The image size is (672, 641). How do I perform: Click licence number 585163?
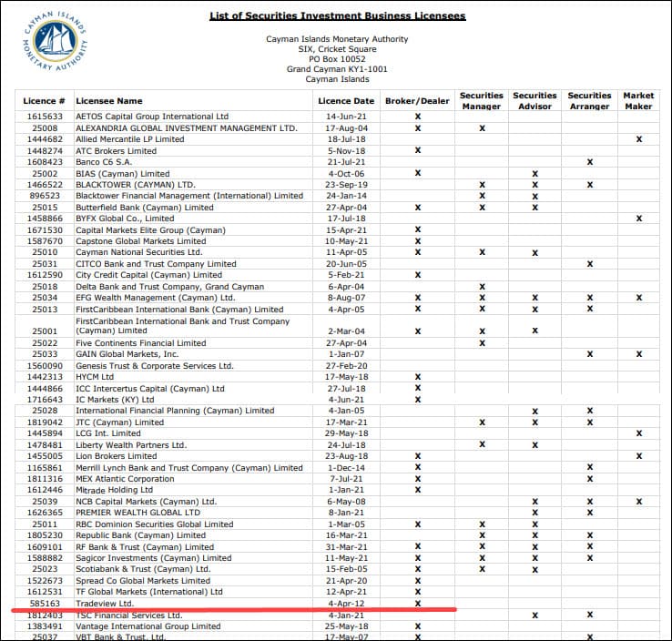[x=45, y=603]
